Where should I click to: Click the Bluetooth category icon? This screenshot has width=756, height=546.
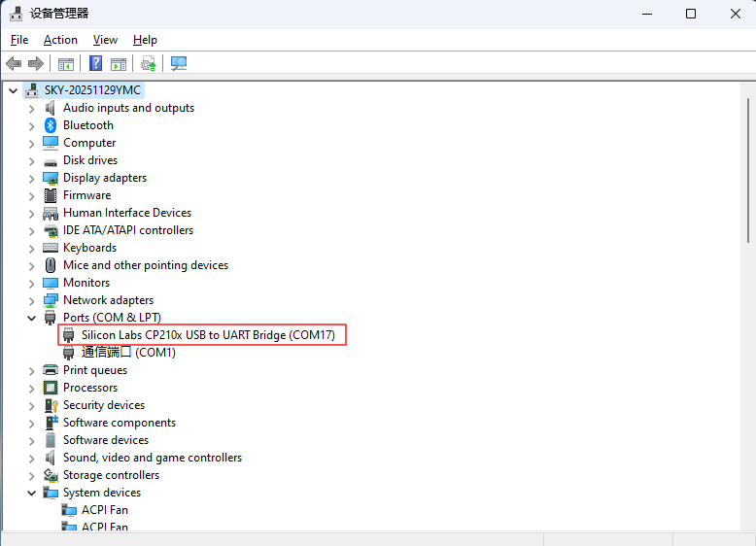(51, 125)
